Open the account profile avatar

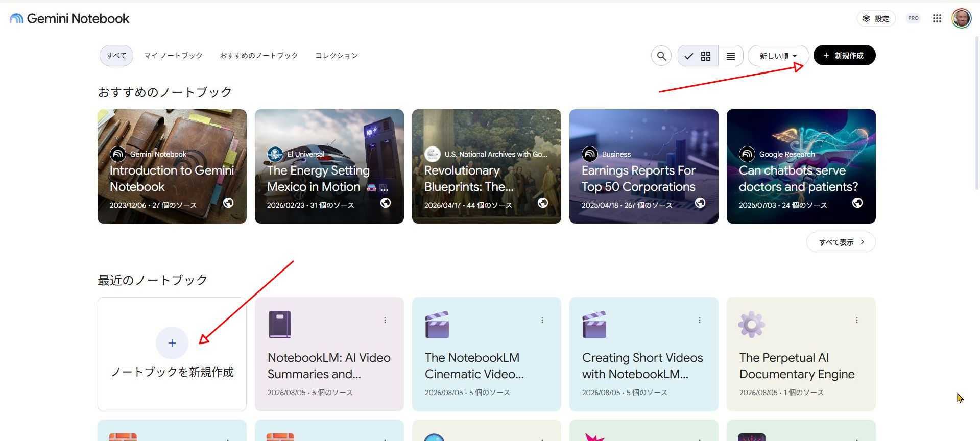click(961, 18)
